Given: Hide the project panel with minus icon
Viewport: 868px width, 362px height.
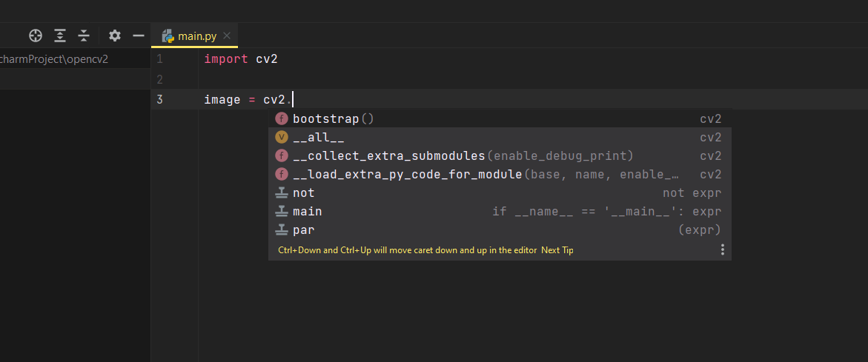Looking at the screenshot, I should coord(138,36).
